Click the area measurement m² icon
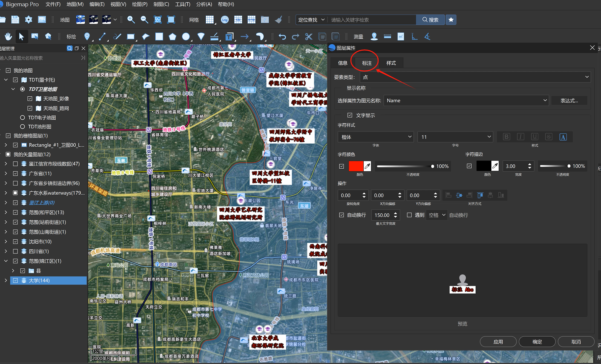 click(x=401, y=36)
